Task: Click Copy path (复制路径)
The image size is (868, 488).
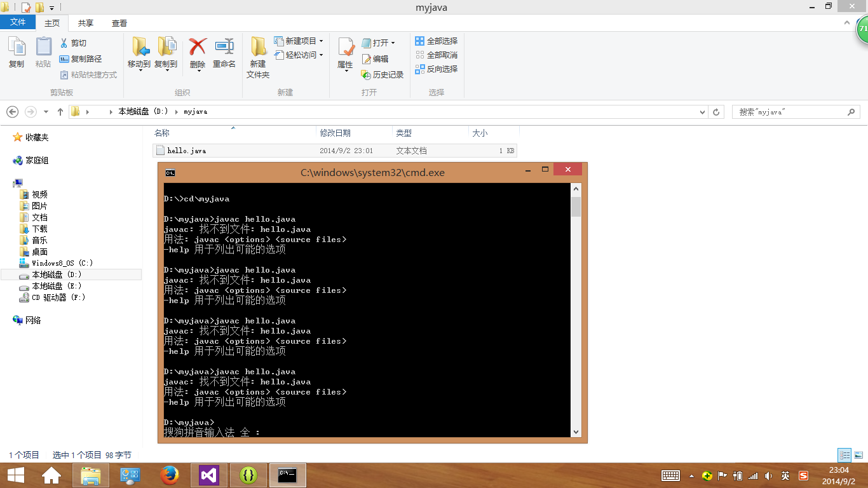Action: pyautogui.click(x=81, y=58)
